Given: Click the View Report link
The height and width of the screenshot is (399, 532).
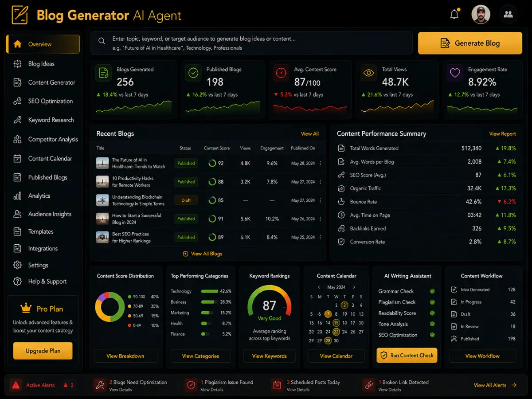Looking at the screenshot, I should (502, 133).
